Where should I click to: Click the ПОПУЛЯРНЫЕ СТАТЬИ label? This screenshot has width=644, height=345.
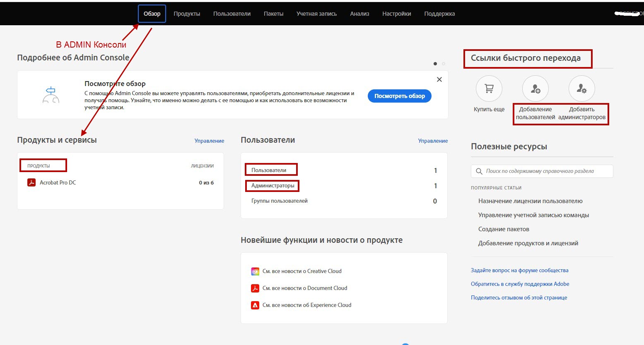point(496,188)
